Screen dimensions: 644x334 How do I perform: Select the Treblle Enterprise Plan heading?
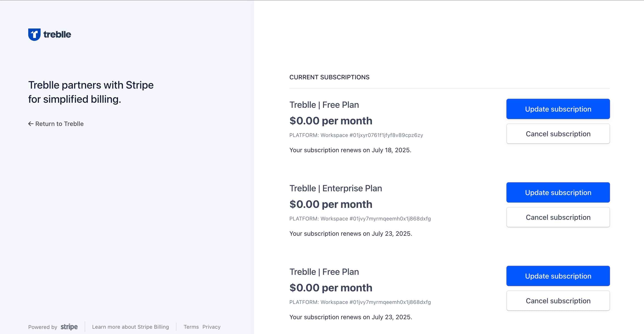point(336,188)
